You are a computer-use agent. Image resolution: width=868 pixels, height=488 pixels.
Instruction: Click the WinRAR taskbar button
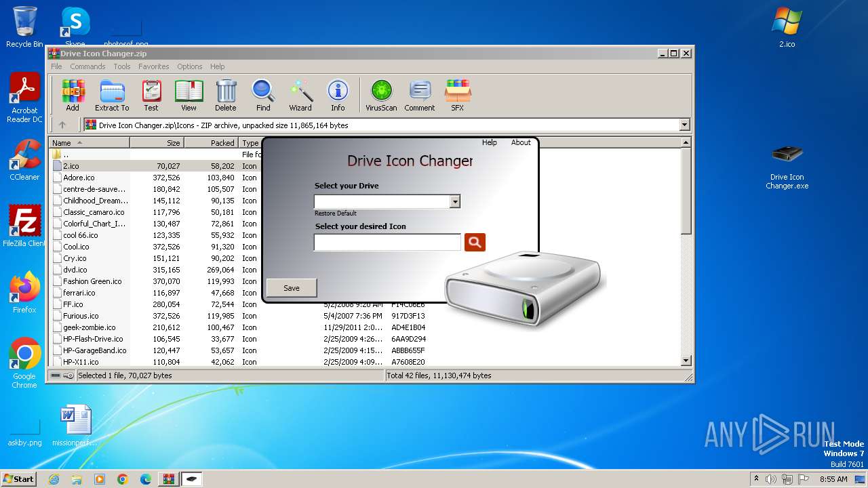(169, 479)
